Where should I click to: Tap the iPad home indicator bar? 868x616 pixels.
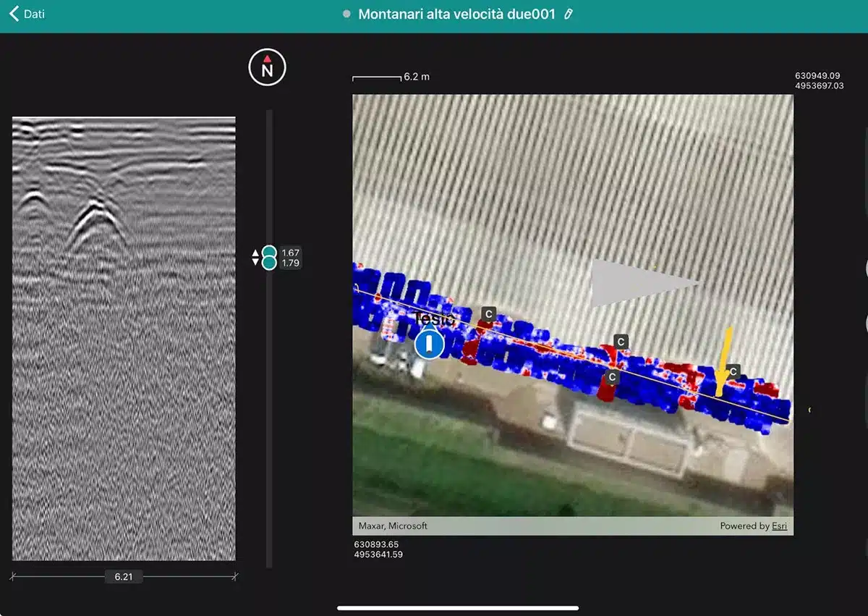(x=457, y=608)
